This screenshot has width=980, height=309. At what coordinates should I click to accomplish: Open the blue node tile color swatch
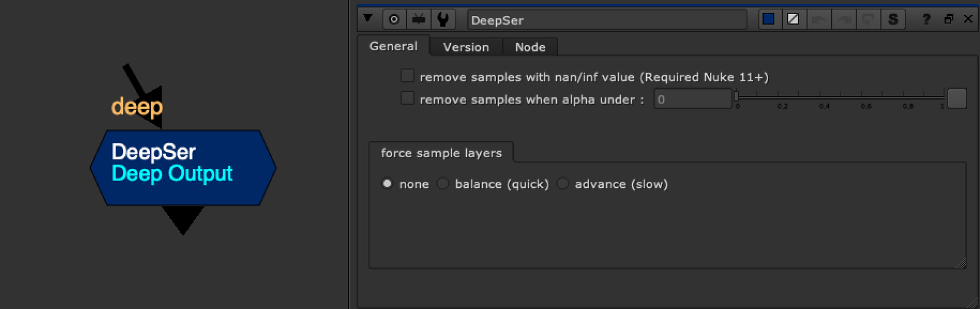point(769,20)
